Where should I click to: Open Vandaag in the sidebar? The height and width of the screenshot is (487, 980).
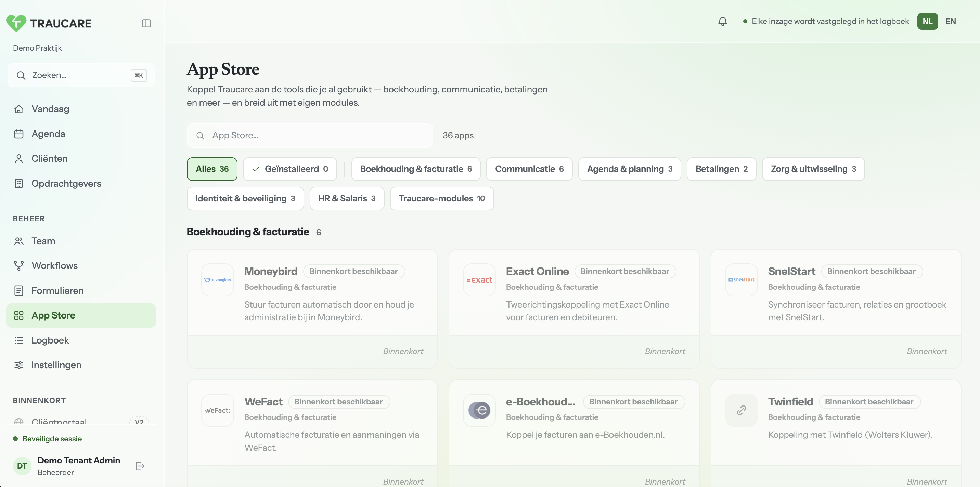click(x=81, y=109)
